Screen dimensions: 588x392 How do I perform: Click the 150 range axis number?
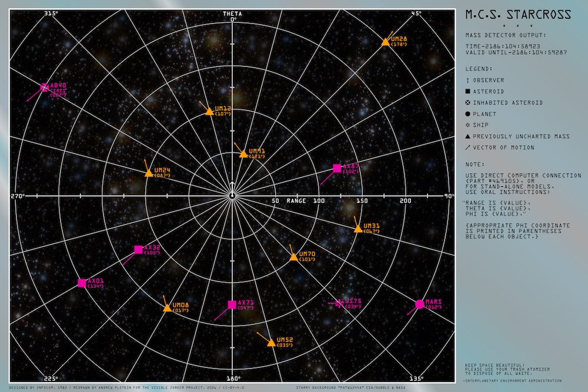pos(362,201)
